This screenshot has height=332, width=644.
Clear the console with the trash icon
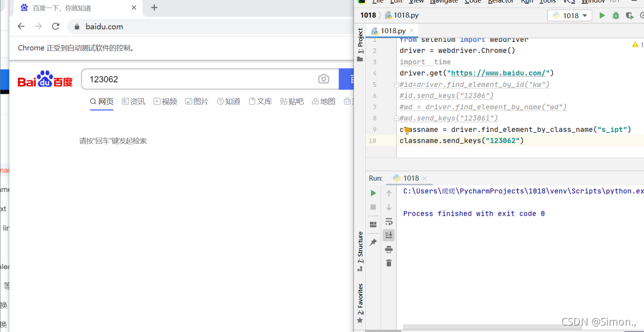coord(388,263)
